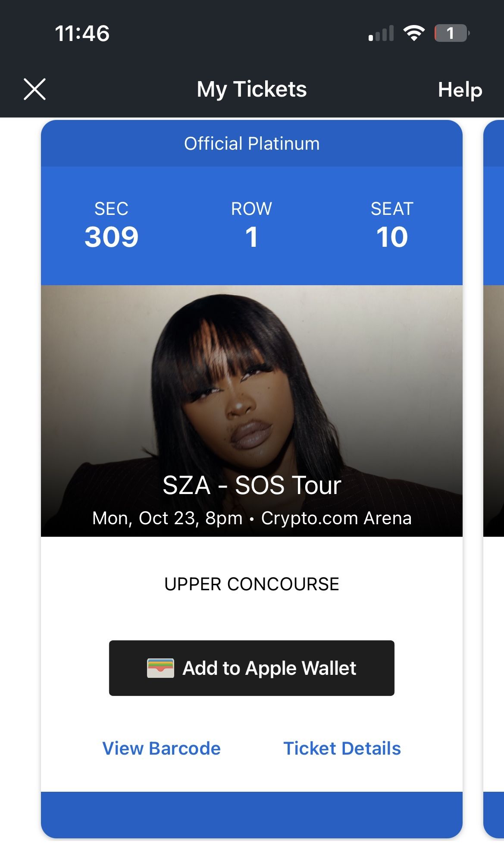This screenshot has height=850, width=504.
Task: Tap the Add to Apple Wallet button
Action: click(x=251, y=668)
